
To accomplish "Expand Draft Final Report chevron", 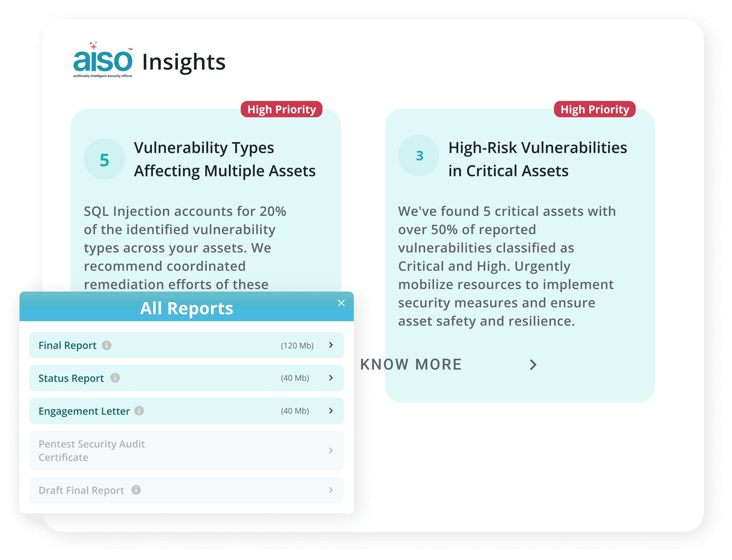I will pos(331,490).
